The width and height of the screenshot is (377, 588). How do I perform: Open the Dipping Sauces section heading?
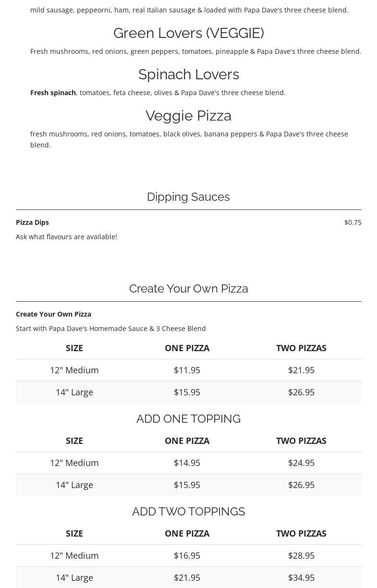coord(188,197)
